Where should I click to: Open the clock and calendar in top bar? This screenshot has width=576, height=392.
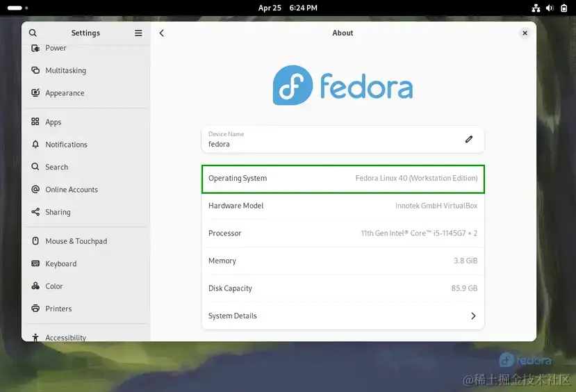(x=288, y=8)
